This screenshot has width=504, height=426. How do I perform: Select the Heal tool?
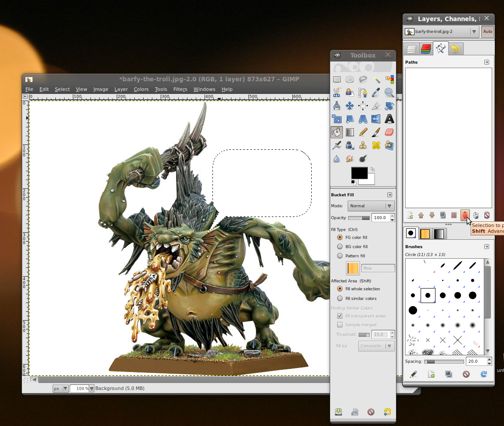point(376,145)
